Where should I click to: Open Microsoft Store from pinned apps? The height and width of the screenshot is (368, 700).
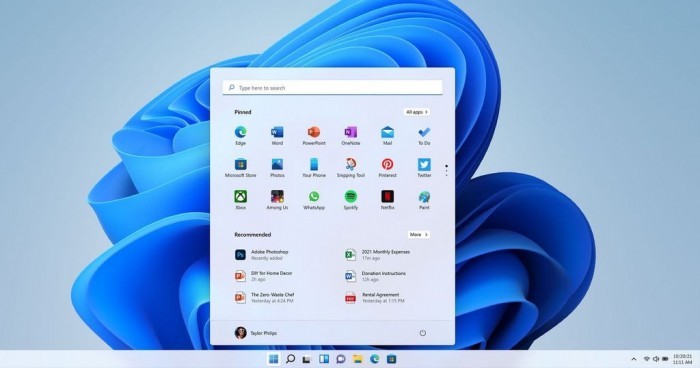point(240,167)
